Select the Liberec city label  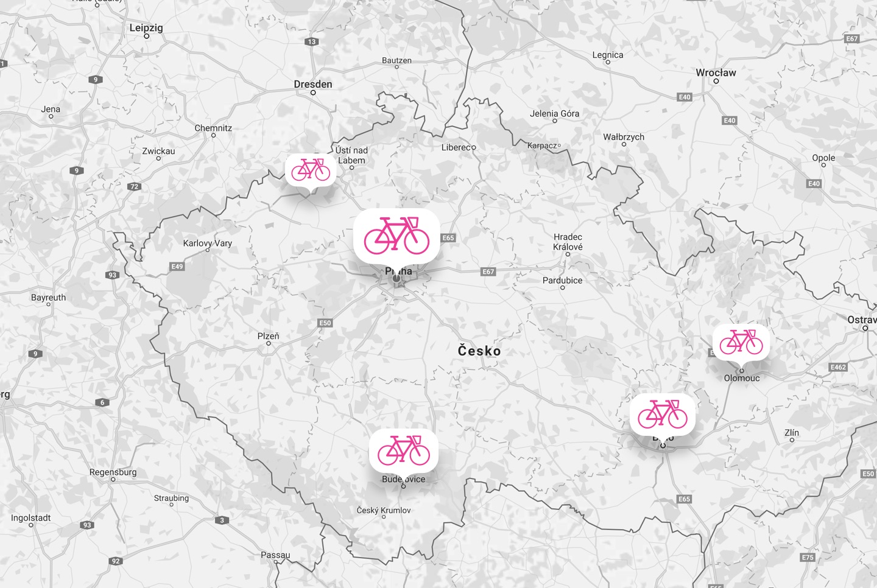[457, 147]
